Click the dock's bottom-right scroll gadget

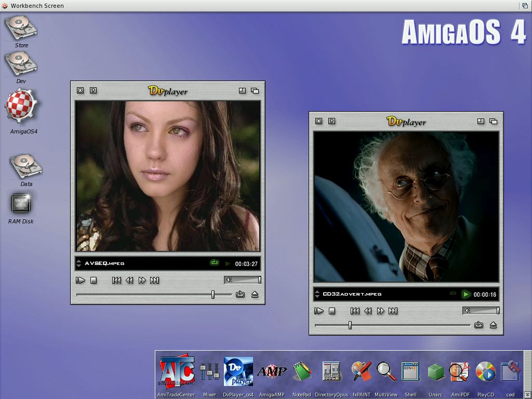click(x=527, y=394)
